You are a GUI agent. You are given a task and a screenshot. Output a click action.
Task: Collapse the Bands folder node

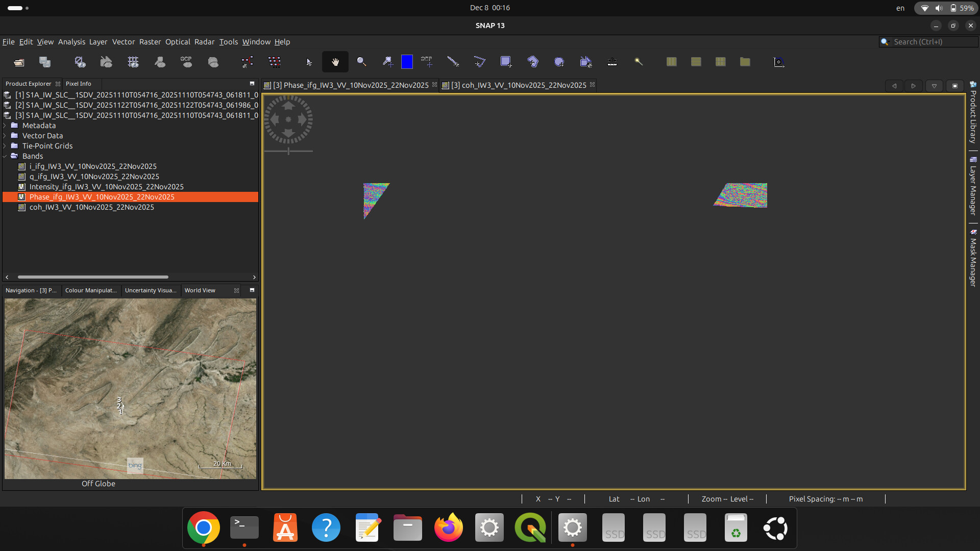(x=5, y=156)
